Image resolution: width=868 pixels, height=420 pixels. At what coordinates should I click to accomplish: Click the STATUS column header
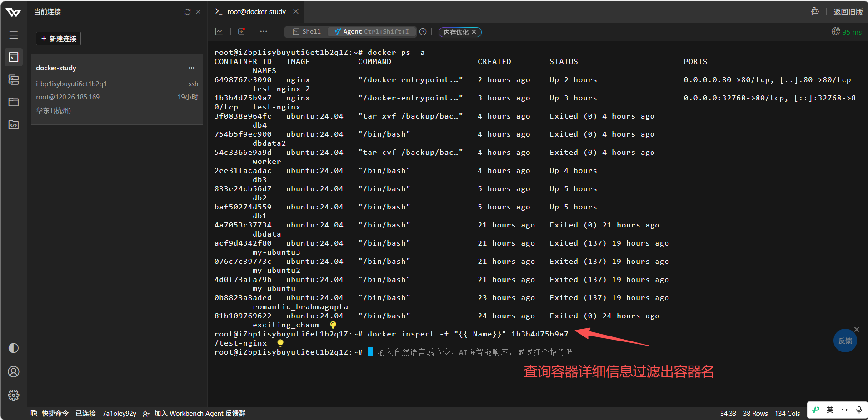tap(564, 62)
